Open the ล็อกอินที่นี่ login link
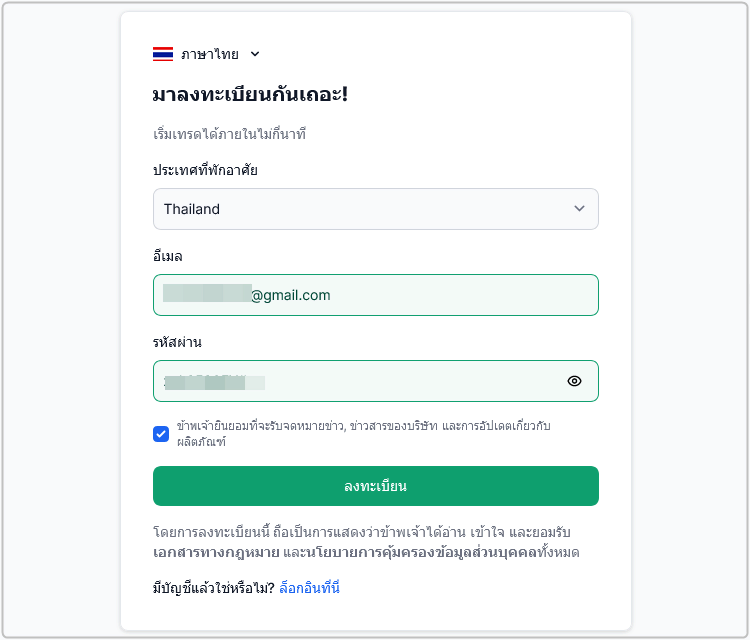750x640 pixels. [309, 587]
